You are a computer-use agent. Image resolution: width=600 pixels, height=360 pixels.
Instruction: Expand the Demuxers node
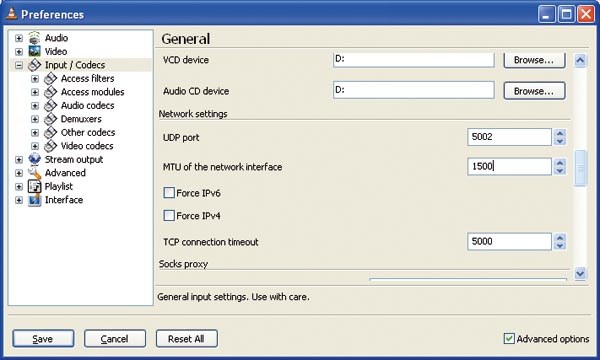point(35,119)
